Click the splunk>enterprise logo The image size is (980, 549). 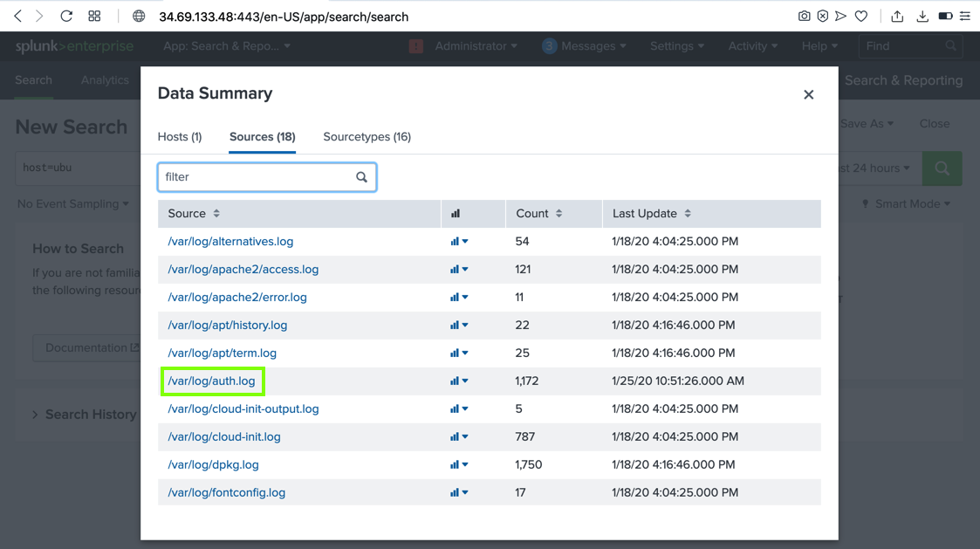74,46
